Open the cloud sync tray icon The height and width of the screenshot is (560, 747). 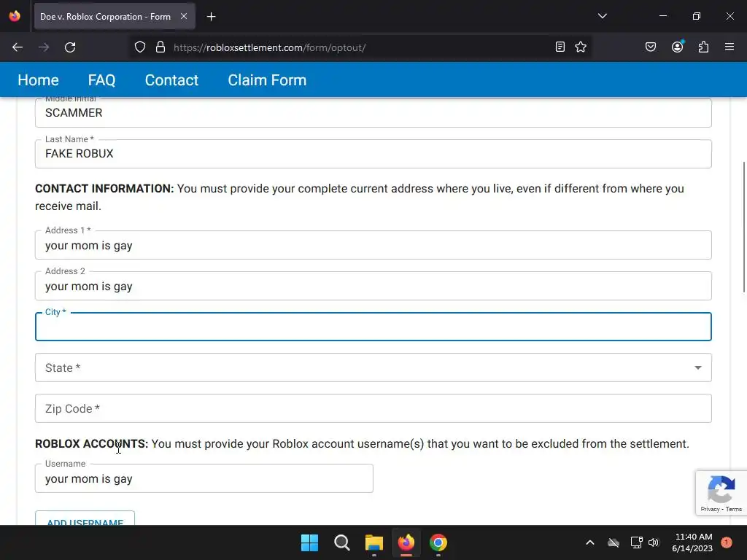614,542
